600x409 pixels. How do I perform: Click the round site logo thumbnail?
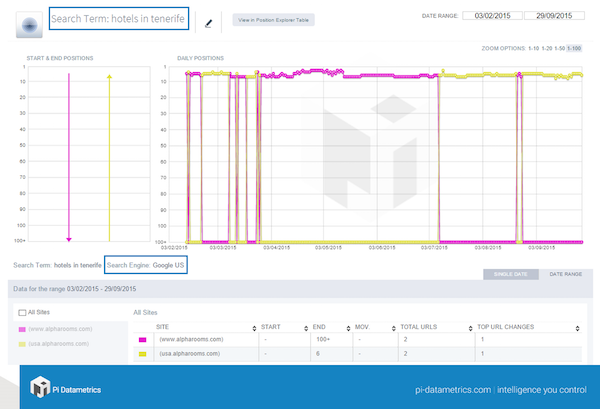tap(29, 25)
